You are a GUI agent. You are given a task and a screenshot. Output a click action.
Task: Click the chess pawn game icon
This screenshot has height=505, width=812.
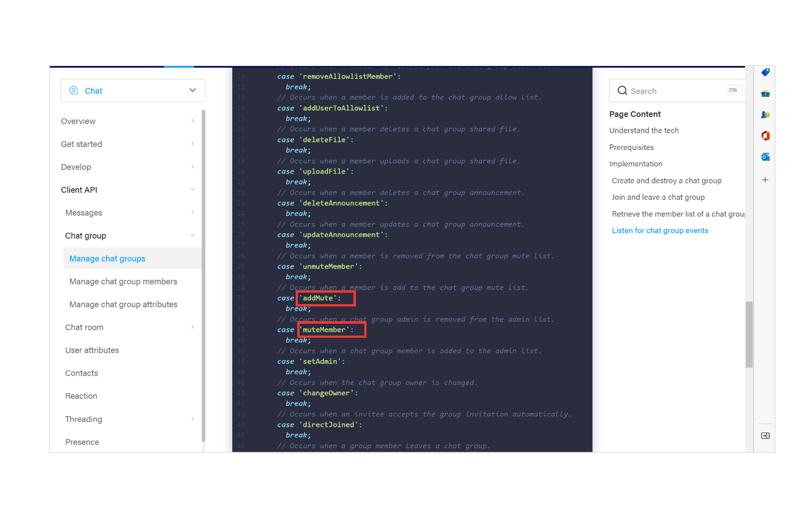[765, 114]
